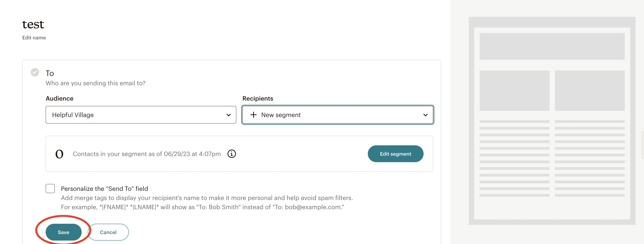
Task: Save the recipient settings
Action: [x=63, y=232]
